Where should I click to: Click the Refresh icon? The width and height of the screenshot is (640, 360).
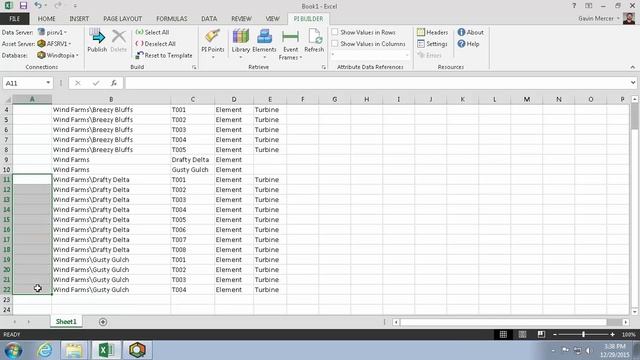tap(314, 41)
